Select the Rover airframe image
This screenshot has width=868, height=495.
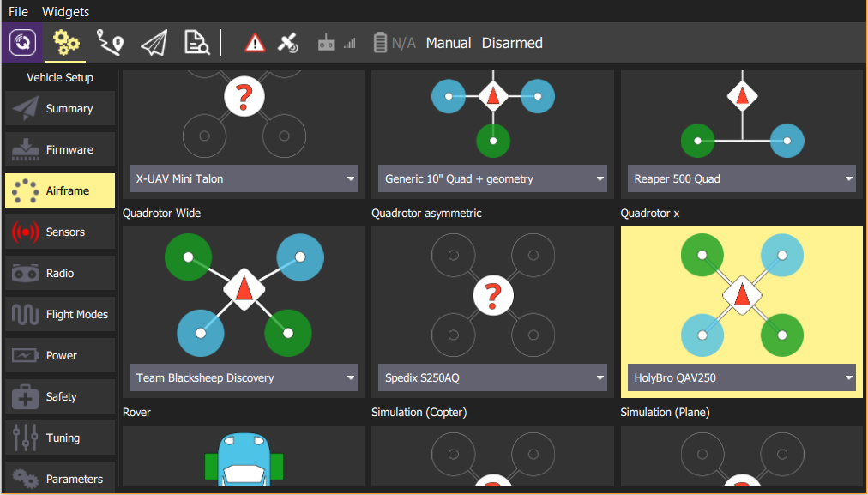click(244, 457)
